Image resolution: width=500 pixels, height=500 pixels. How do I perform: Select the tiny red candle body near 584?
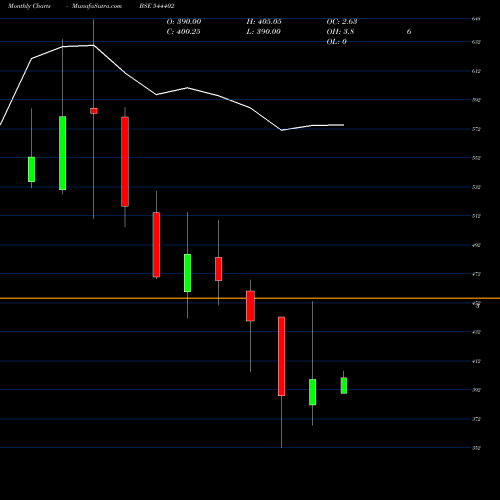(94, 111)
